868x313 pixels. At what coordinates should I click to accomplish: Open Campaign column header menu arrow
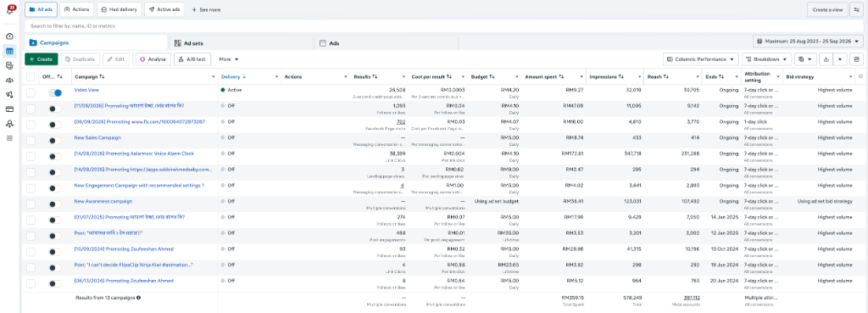(x=214, y=76)
